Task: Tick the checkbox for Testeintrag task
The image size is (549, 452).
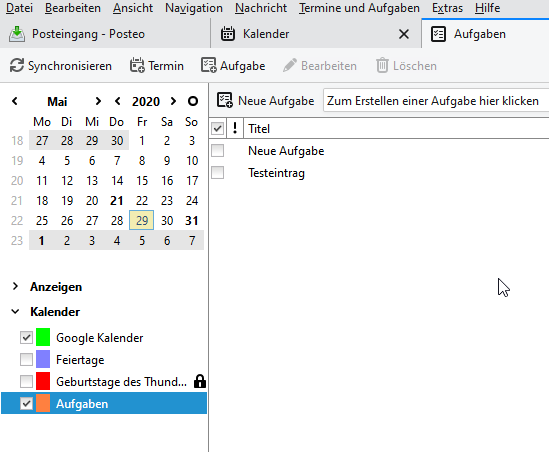Action: [x=217, y=173]
